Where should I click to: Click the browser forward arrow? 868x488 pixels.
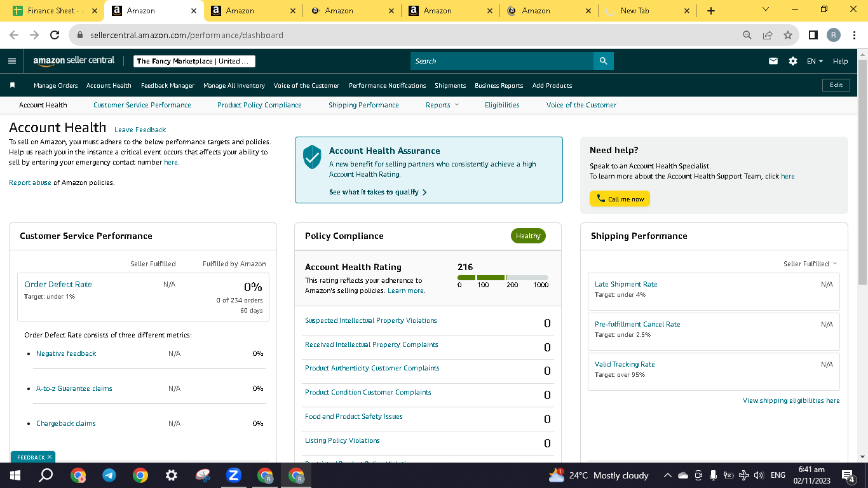tap(34, 35)
